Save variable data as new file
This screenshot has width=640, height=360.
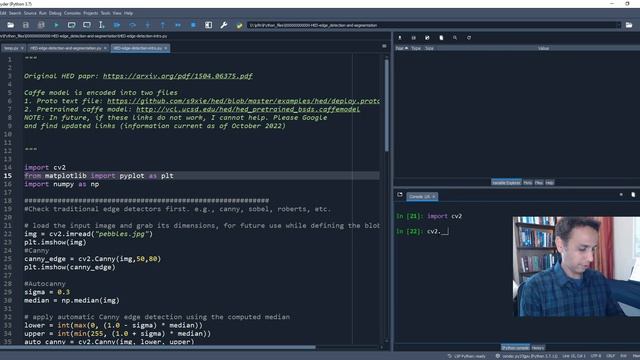427,38
